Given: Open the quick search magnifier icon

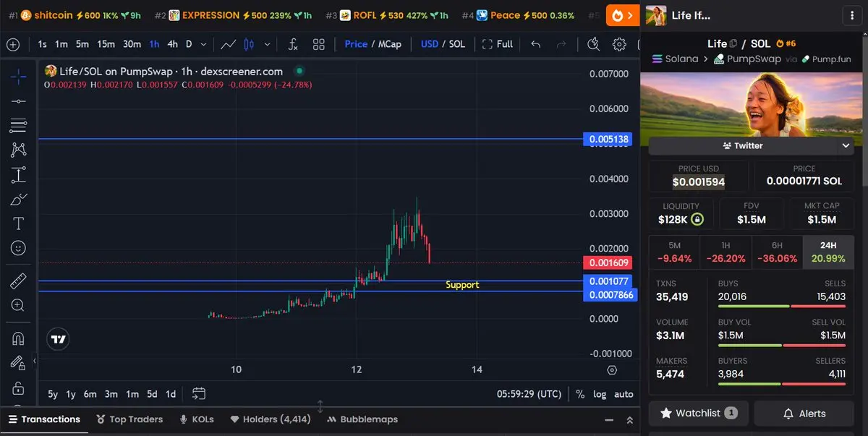Looking at the screenshot, I should (x=594, y=44).
